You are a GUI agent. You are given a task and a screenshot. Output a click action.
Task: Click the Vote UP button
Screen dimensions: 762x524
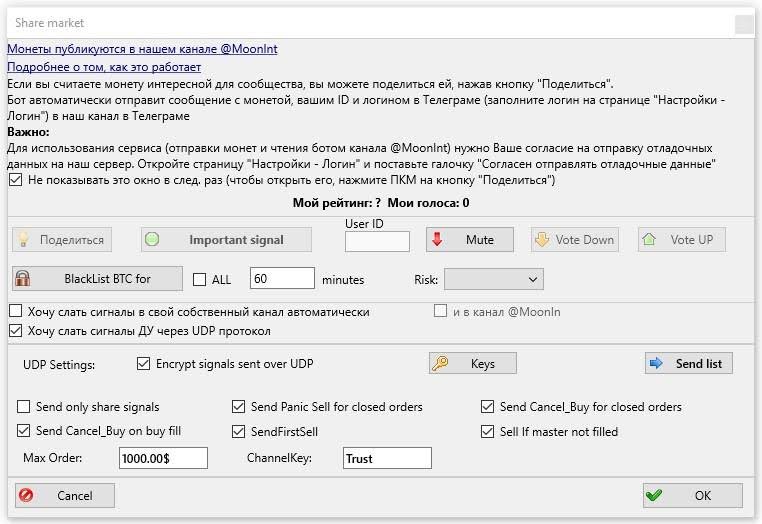pos(682,240)
